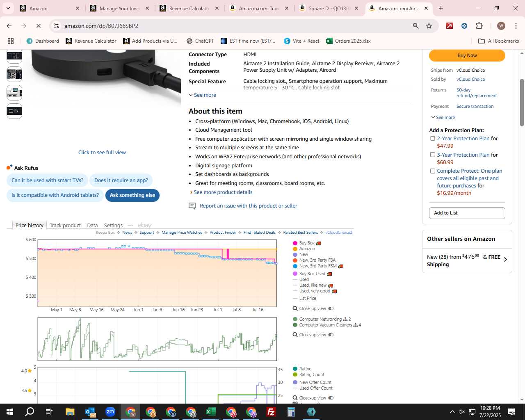This screenshot has width=525, height=420.
Task: Open Calculator from the Windows taskbar
Action: pos(291,412)
